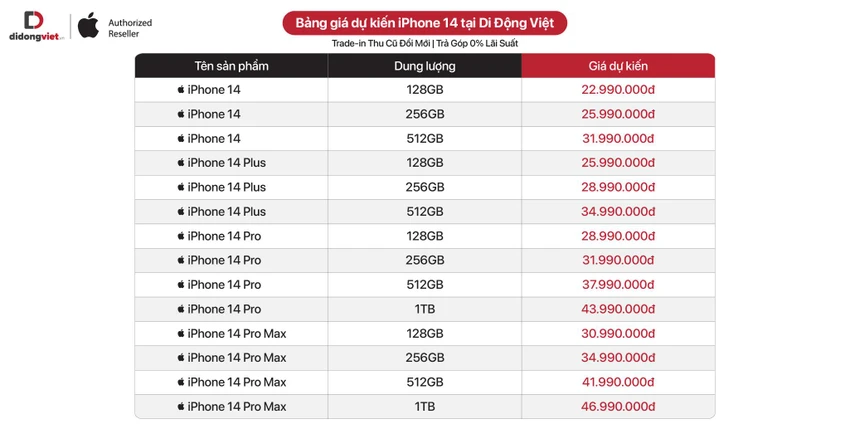Click Apple icon beside iPhone 14 128GB

[181, 89]
